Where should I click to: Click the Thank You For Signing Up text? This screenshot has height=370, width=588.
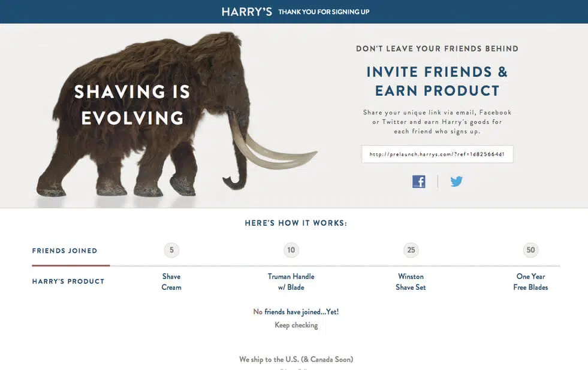(x=324, y=12)
